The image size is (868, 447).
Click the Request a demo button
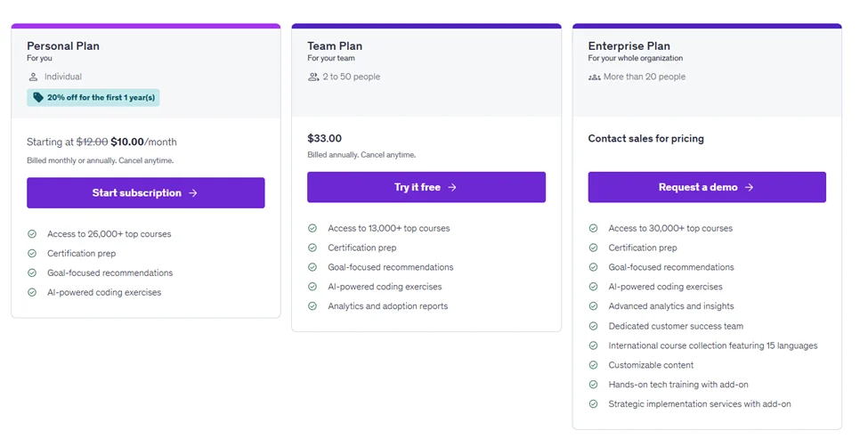(706, 188)
